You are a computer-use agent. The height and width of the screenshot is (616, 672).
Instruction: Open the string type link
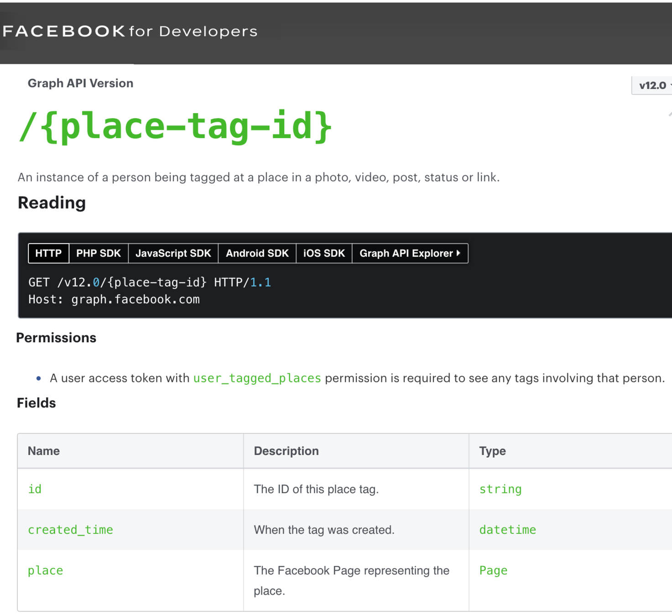tap(500, 489)
